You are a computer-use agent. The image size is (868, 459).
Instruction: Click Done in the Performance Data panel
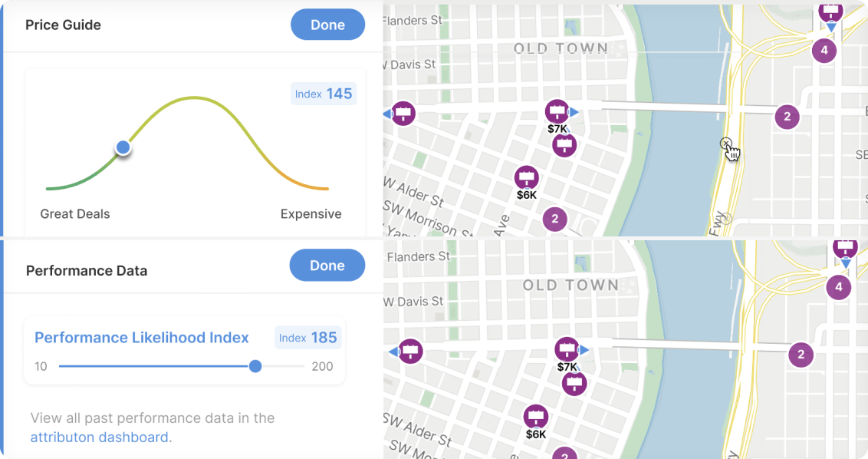tap(327, 266)
